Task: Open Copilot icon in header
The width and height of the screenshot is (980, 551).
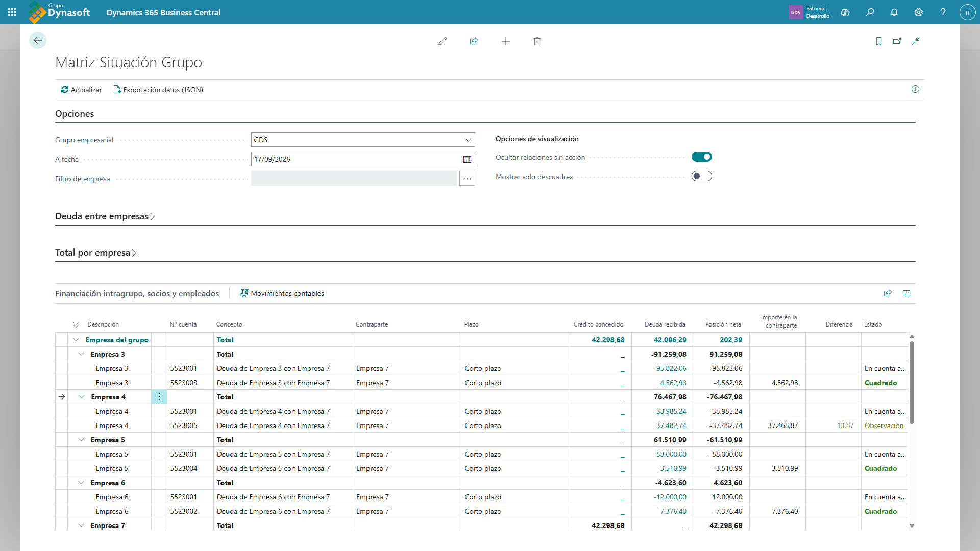Action: (x=845, y=12)
